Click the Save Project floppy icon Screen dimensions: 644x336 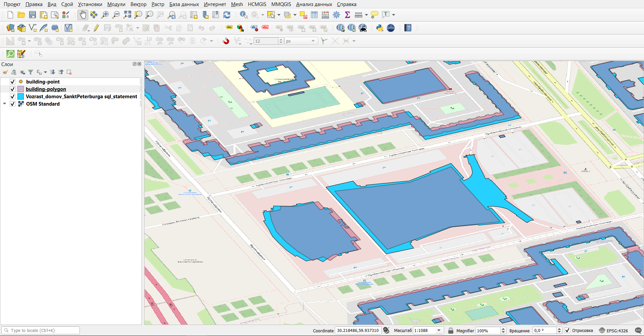coord(33,15)
